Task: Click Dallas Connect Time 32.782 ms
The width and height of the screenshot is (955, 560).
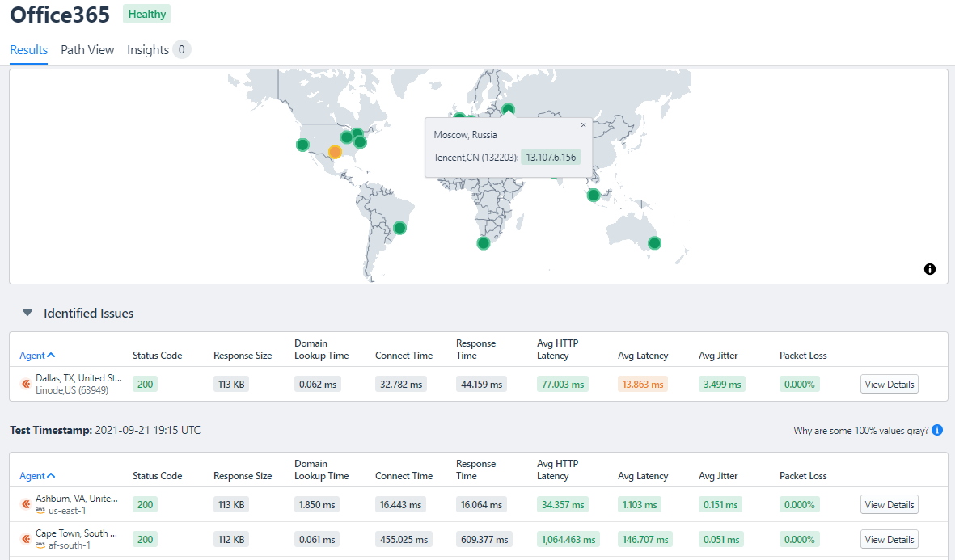Action: click(401, 384)
